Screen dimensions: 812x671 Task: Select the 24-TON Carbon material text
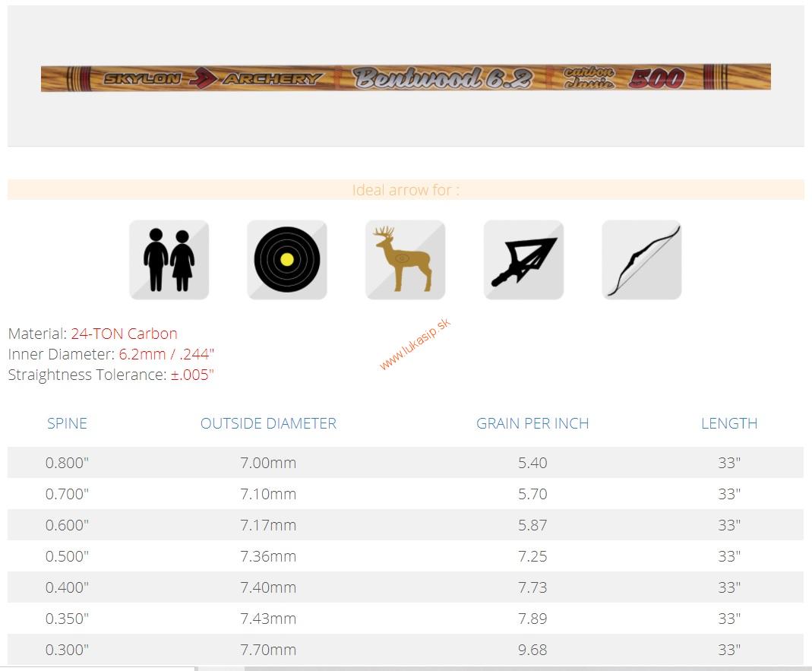[125, 333]
